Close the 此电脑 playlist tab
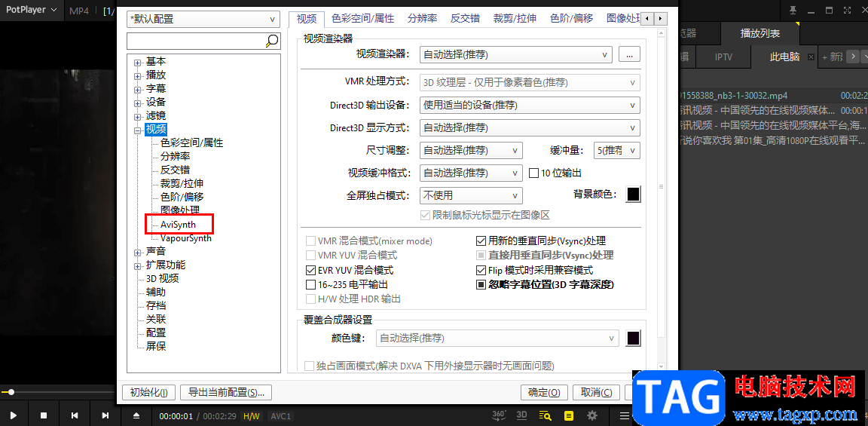 coord(811,57)
